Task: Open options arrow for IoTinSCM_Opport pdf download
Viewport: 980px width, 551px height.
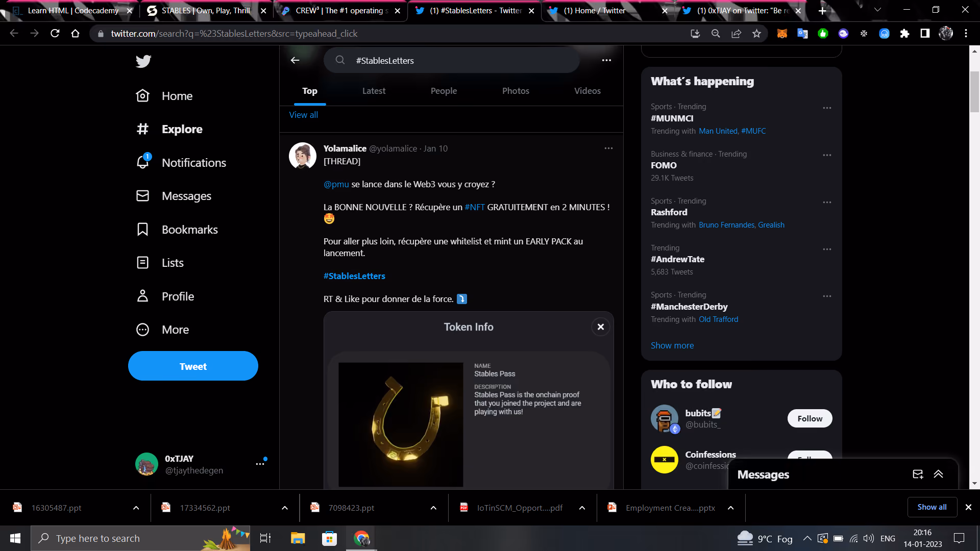Action: [x=582, y=508]
